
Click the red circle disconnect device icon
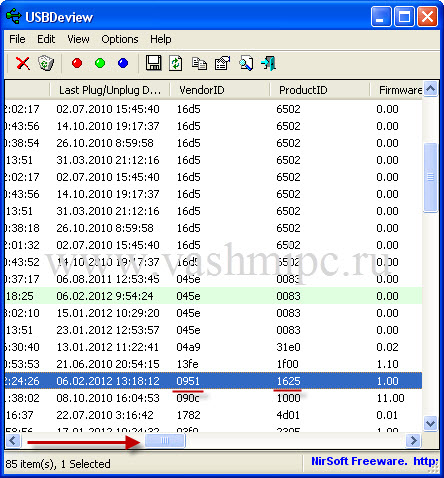pos(77,63)
